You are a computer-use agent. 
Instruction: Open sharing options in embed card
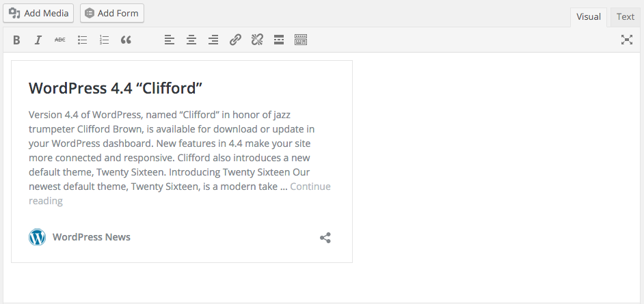(x=325, y=238)
